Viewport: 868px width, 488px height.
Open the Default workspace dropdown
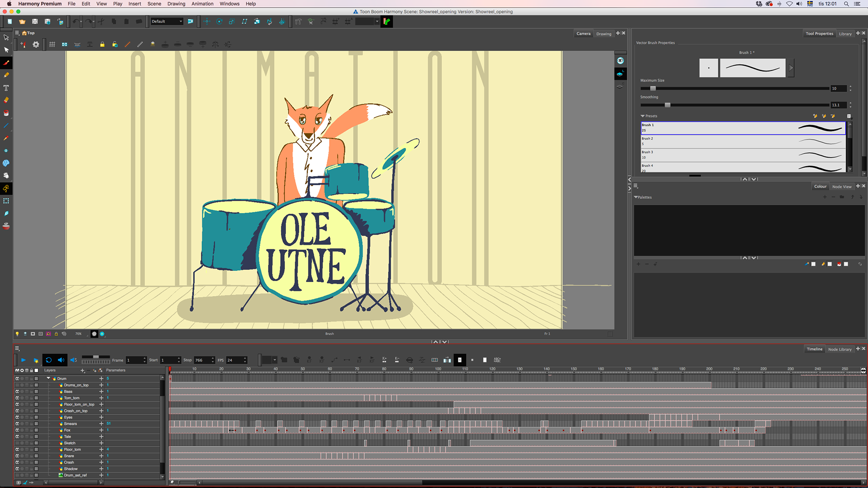coord(167,21)
